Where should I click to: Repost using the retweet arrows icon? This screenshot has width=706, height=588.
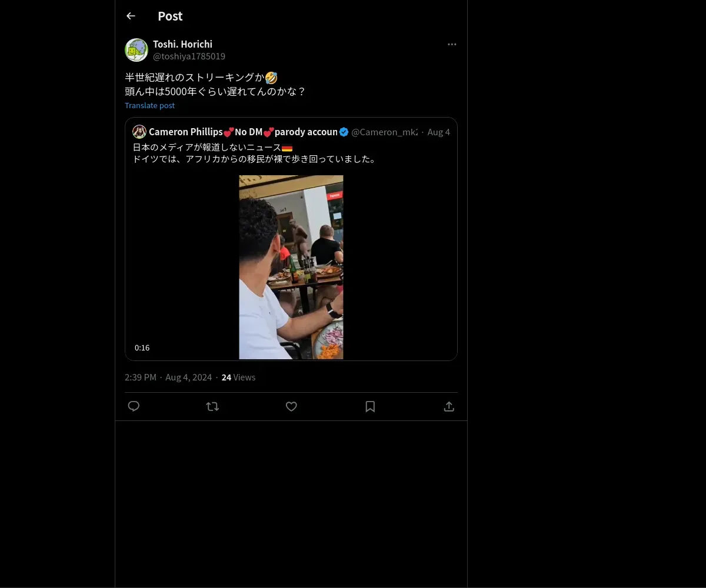coord(212,406)
